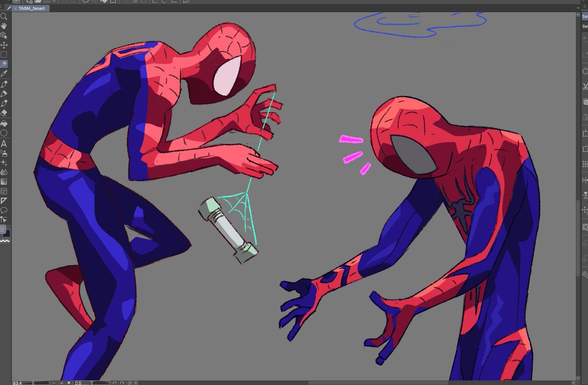Select the Pen tool
Image resolution: width=588 pixels, height=385 pixels.
click(x=4, y=84)
